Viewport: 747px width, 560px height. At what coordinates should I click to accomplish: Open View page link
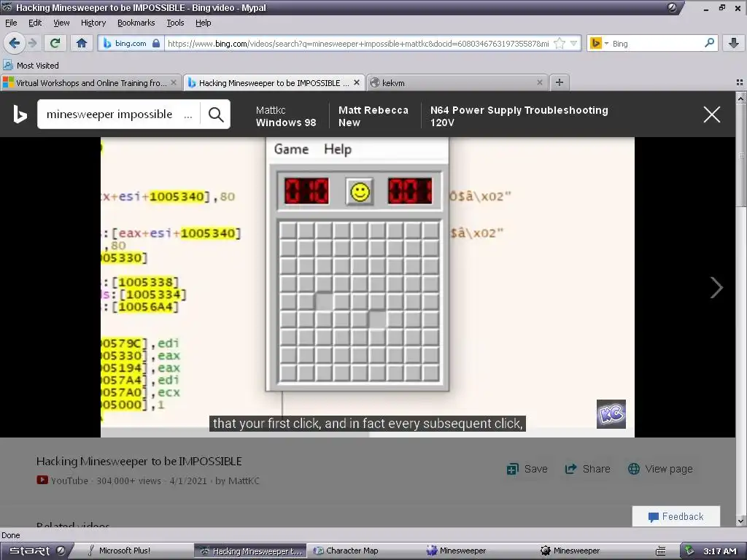coord(660,469)
